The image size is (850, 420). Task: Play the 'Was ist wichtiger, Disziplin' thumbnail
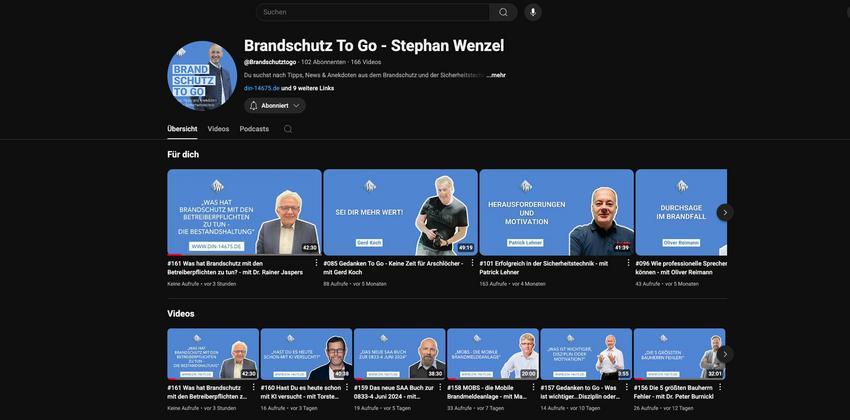coord(586,354)
